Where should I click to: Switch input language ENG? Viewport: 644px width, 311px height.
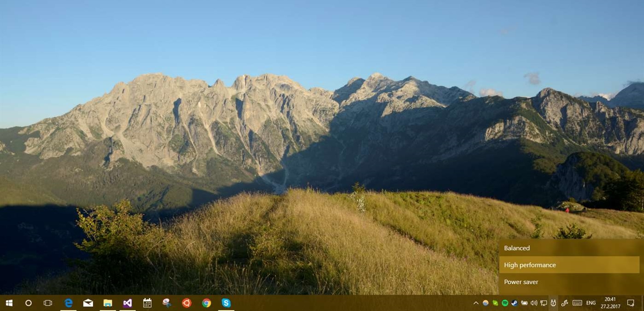point(591,303)
